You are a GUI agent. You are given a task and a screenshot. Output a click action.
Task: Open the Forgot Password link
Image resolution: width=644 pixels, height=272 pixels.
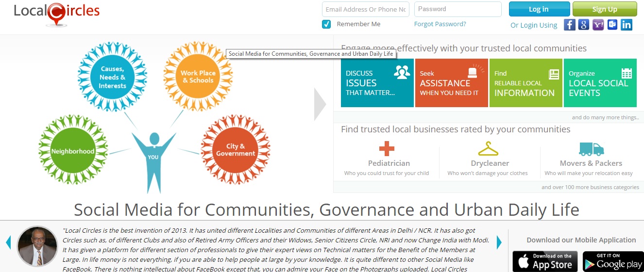point(440,24)
